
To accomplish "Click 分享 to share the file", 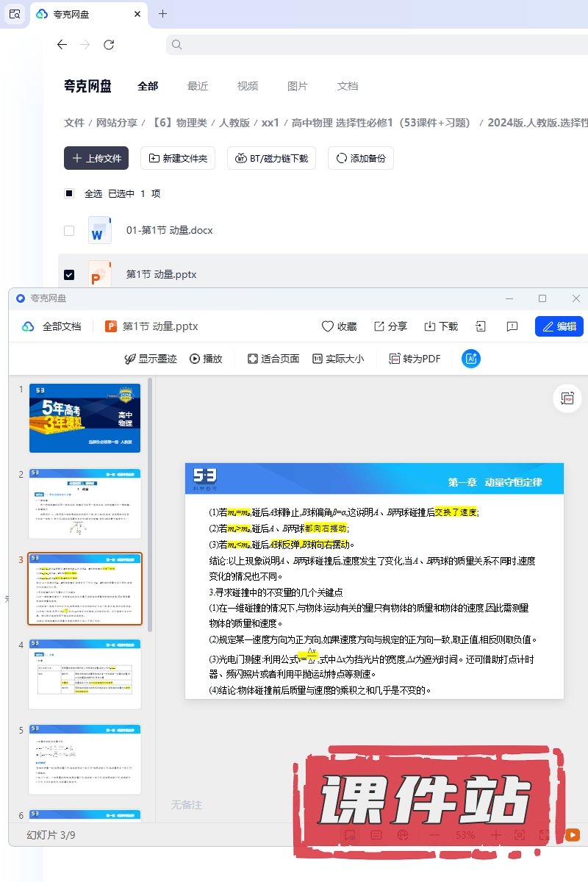I will pos(390,326).
